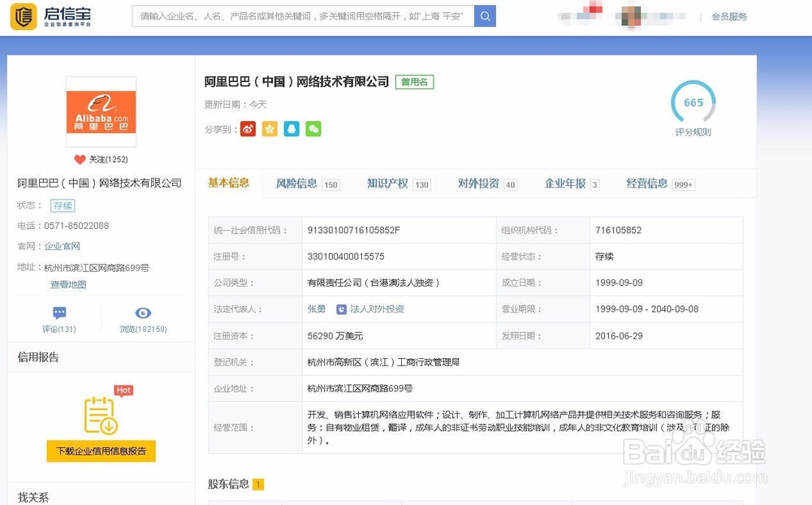The height and width of the screenshot is (505, 812).
Task: Click organization code 716105852
Action: point(618,231)
